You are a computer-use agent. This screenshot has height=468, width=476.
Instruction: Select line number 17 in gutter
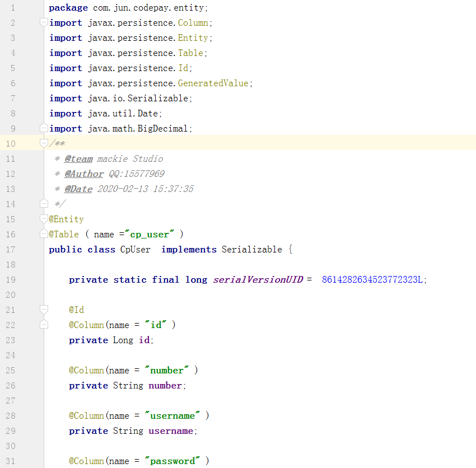pyautogui.click(x=11, y=250)
